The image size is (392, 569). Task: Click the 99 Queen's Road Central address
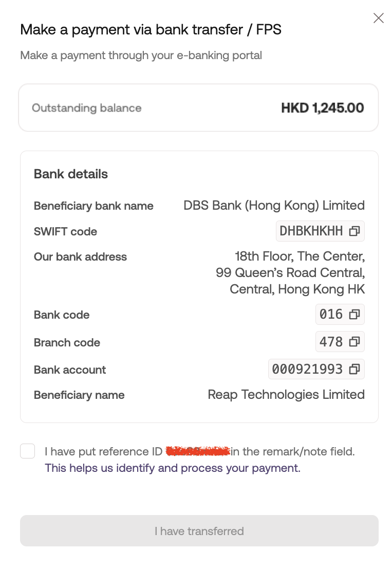[x=290, y=272]
